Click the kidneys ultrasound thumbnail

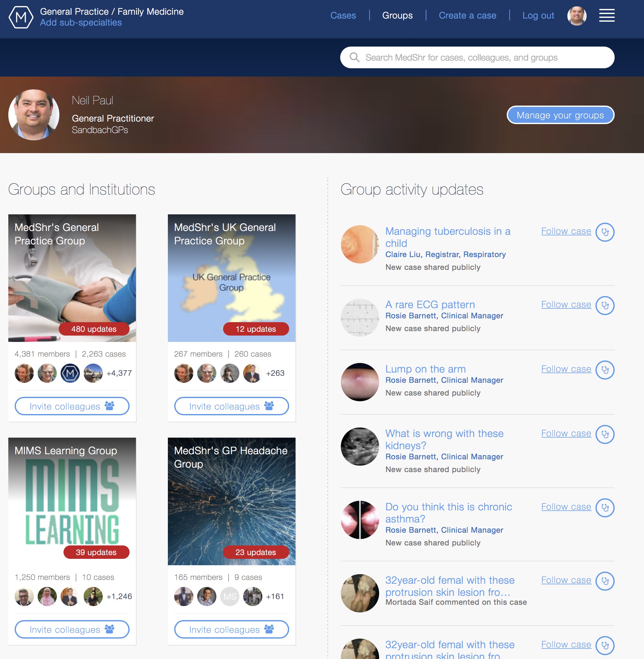point(360,446)
